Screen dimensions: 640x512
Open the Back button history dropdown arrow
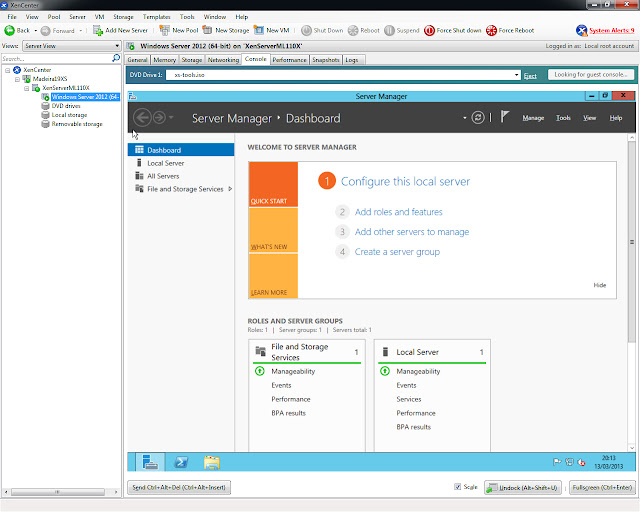pos(36,31)
